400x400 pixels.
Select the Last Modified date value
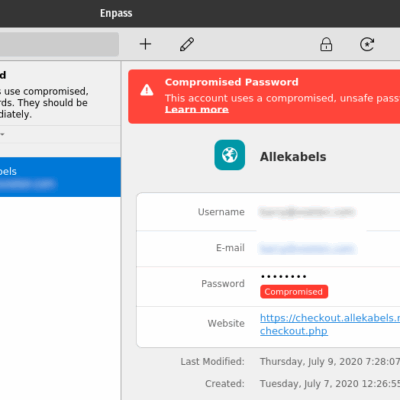point(330,362)
